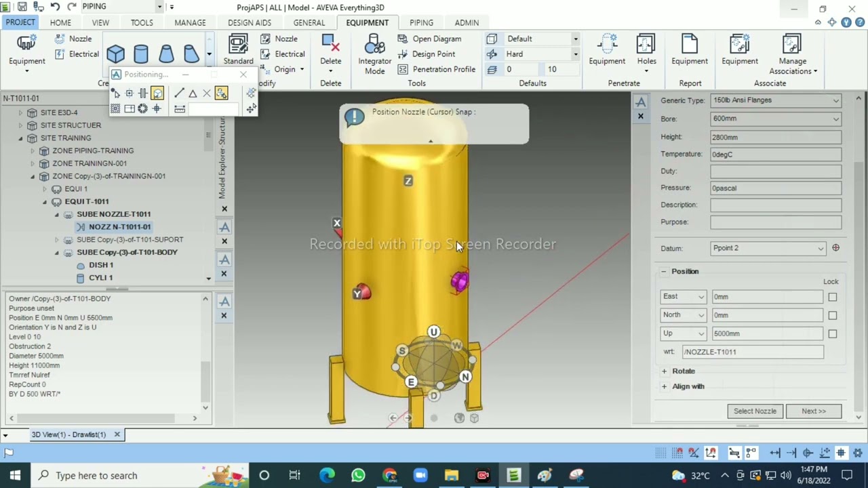868x488 pixels.
Task: Open the Nozzle create tool in ribbon
Action: (x=74, y=39)
